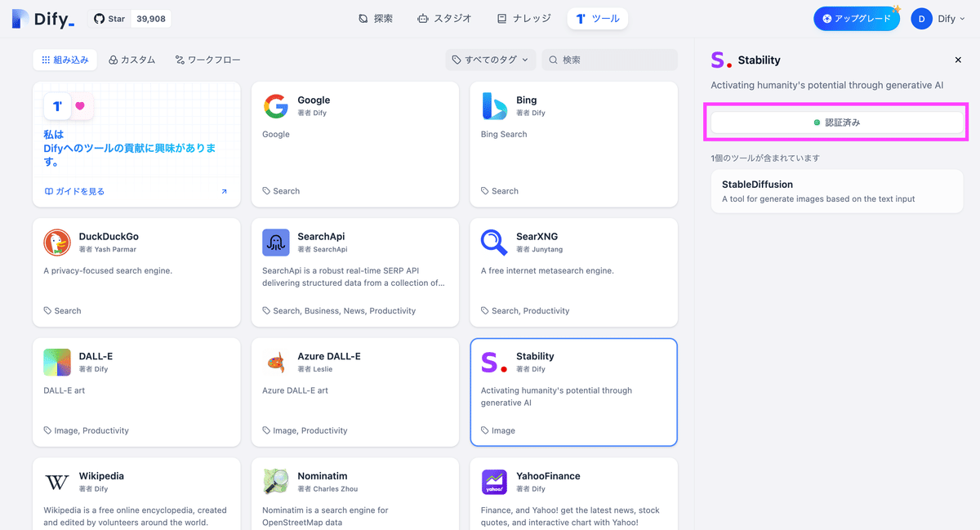Click the YahooFinance purple icon
Screen dimensions: 980x530
click(x=494, y=482)
